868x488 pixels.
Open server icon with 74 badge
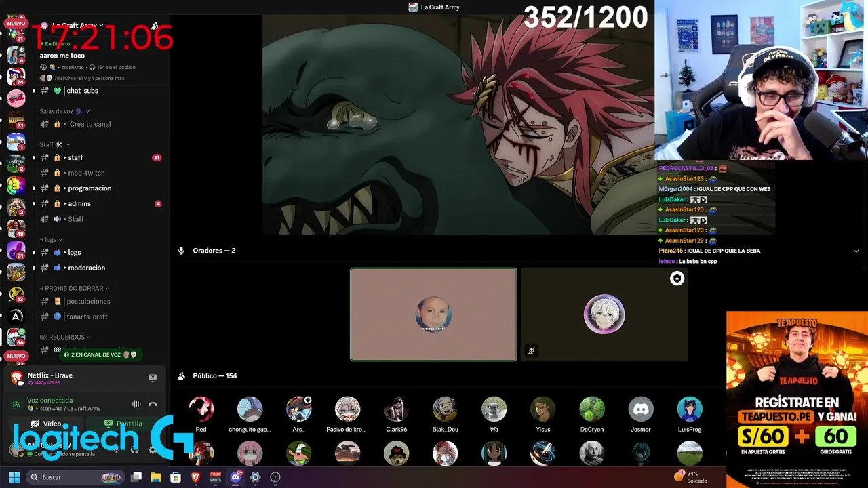[16, 76]
